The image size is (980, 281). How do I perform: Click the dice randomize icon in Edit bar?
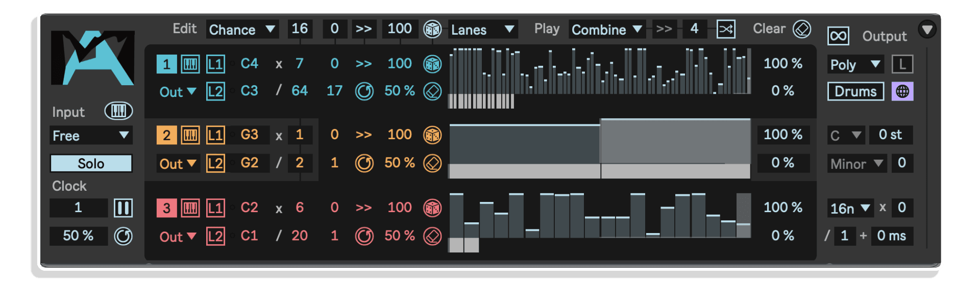432,29
